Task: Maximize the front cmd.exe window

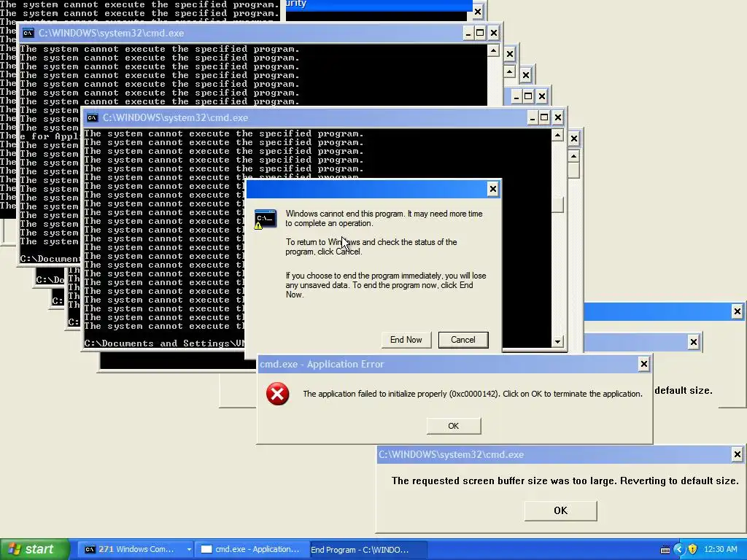Action: tap(544, 117)
